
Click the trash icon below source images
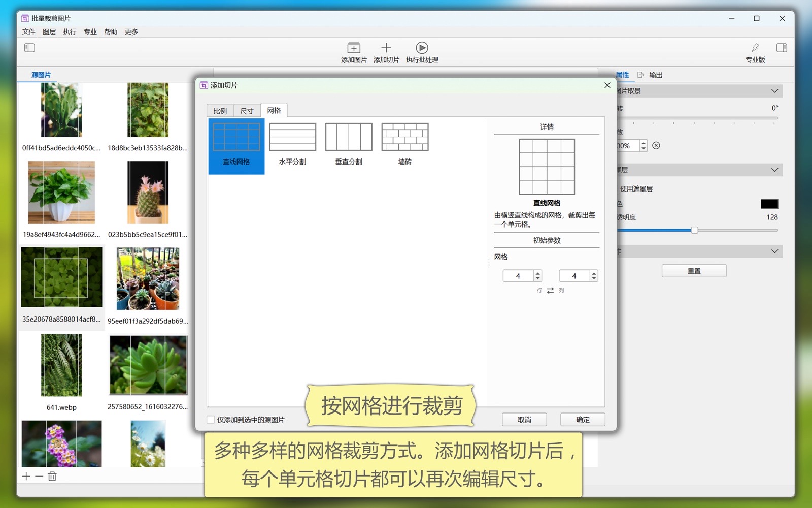pos(52,477)
